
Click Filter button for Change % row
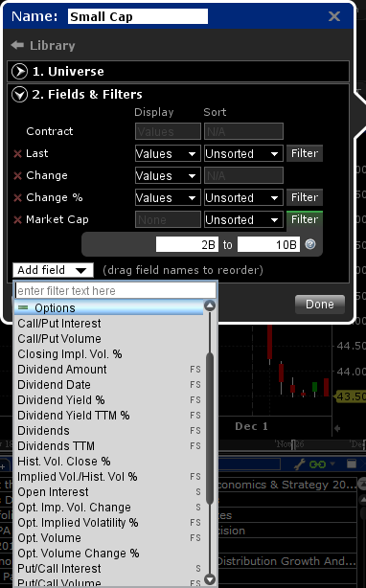click(305, 197)
